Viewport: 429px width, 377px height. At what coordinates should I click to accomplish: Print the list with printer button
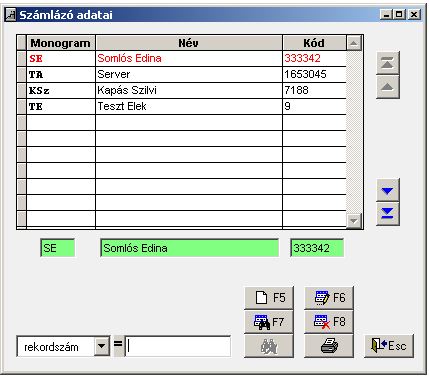coord(329,346)
